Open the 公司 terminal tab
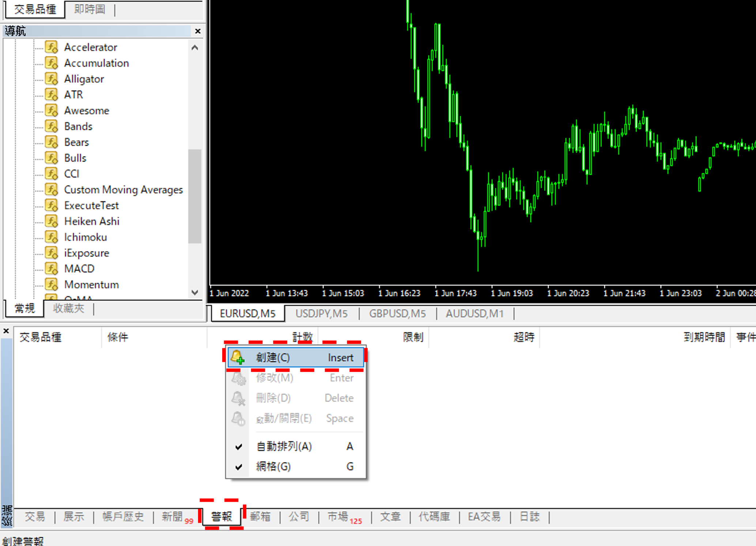The height and width of the screenshot is (546, 756). [x=299, y=517]
